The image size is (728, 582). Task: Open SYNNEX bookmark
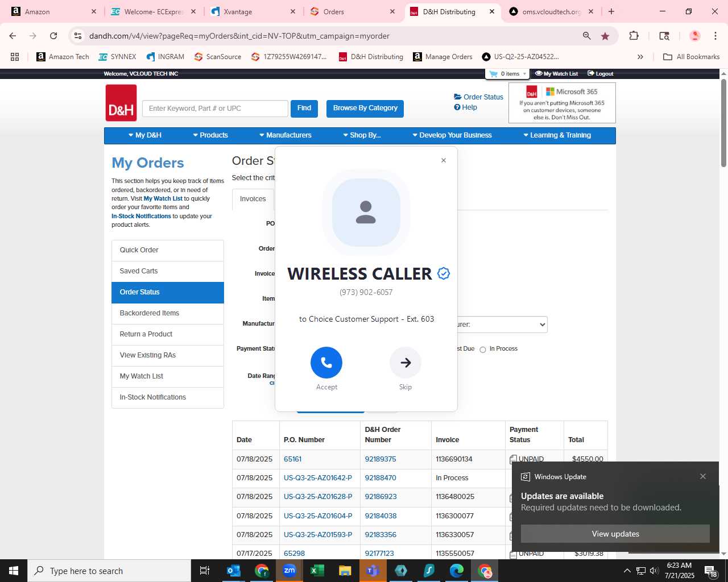117,57
